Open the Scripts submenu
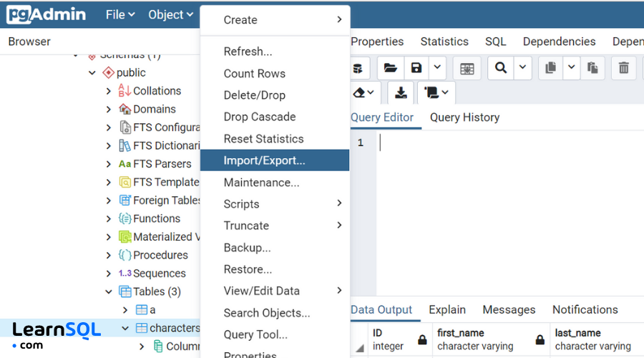Screen dimensions: 644x358 coord(275,204)
